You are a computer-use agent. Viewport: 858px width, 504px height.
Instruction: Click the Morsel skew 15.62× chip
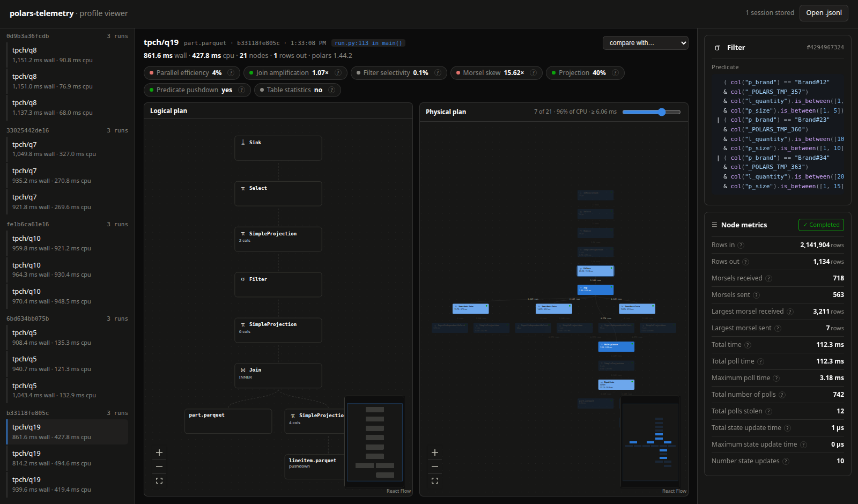pos(497,73)
